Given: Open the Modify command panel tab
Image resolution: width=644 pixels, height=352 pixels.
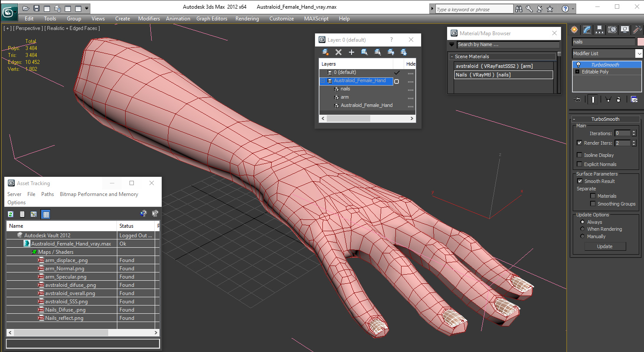Looking at the screenshot, I should (x=587, y=30).
